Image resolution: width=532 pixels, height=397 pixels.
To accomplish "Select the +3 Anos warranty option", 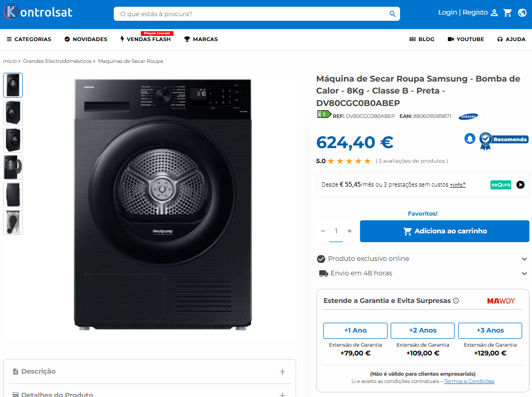I will [x=490, y=330].
